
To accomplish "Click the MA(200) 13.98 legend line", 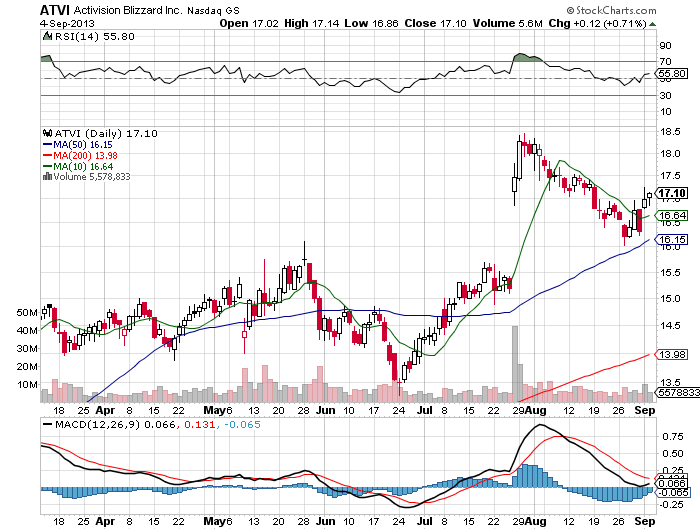I will tap(80, 155).
